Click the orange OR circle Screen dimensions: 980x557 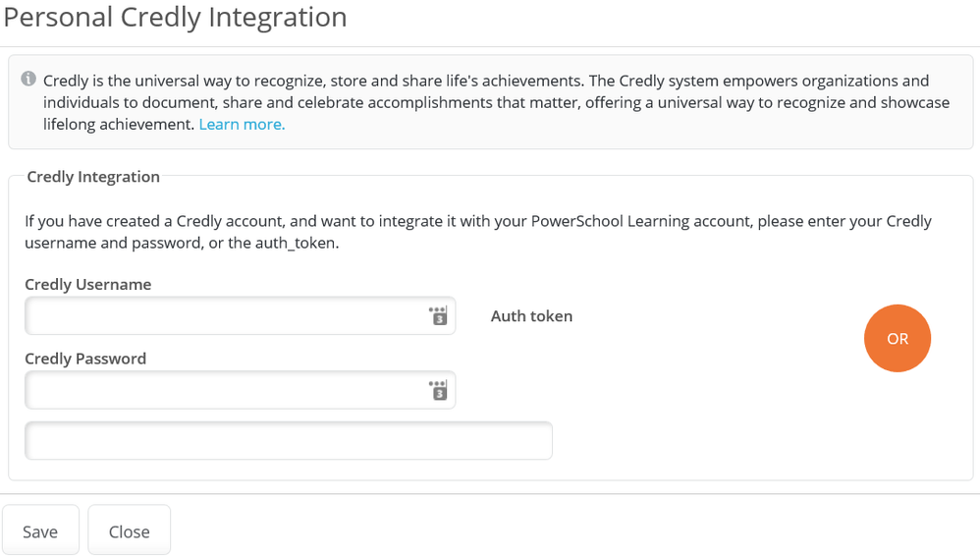(898, 338)
